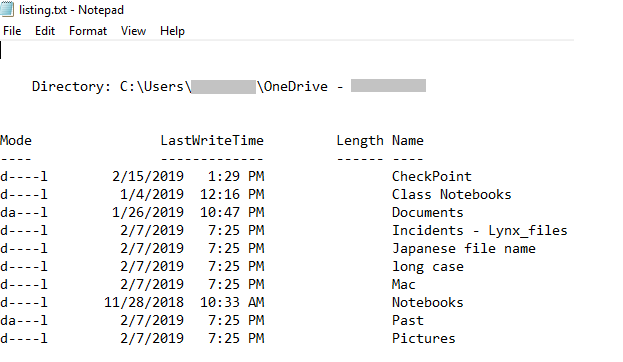Click the Japanese file name entry
Image resolution: width=623 pixels, height=362 pixels.
(x=464, y=249)
